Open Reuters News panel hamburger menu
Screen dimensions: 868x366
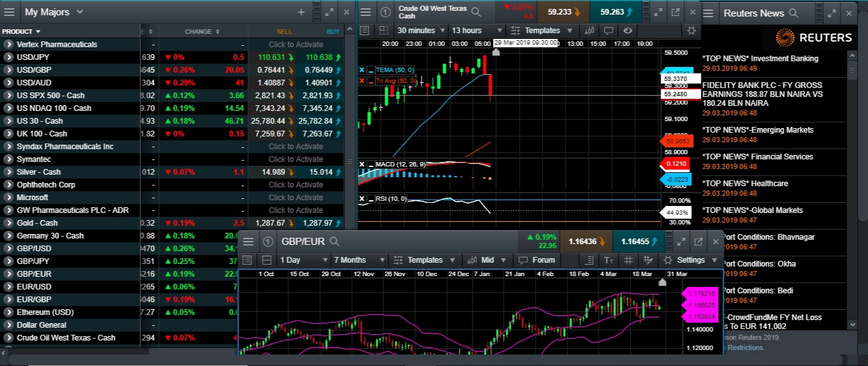pyautogui.click(x=709, y=13)
